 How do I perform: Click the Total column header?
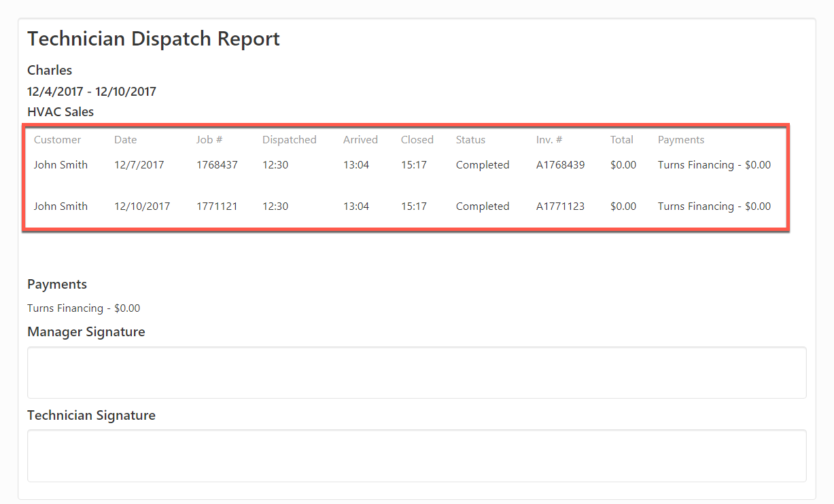click(x=621, y=139)
